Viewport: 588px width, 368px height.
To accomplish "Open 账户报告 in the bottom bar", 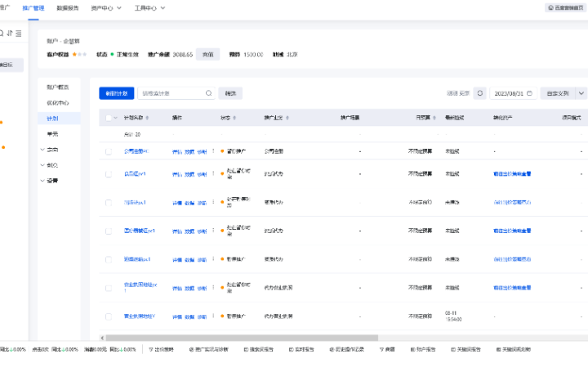I will [423, 349].
